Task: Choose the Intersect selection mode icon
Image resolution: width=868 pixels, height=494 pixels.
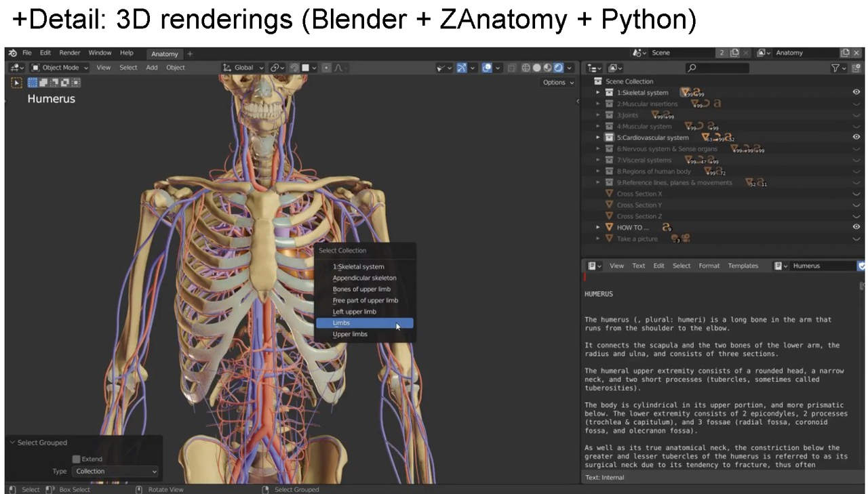Action: point(75,83)
